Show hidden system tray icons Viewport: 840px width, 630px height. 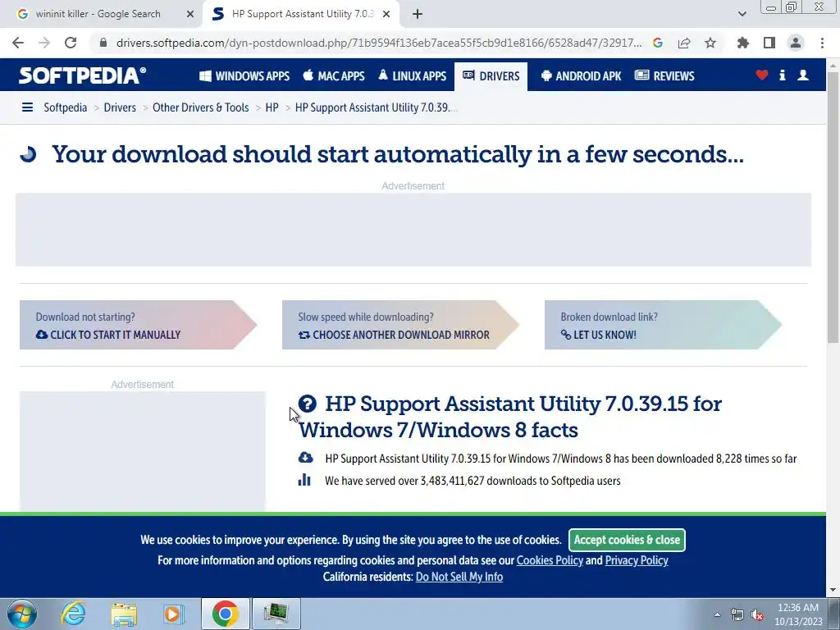pyautogui.click(x=717, y=615)
